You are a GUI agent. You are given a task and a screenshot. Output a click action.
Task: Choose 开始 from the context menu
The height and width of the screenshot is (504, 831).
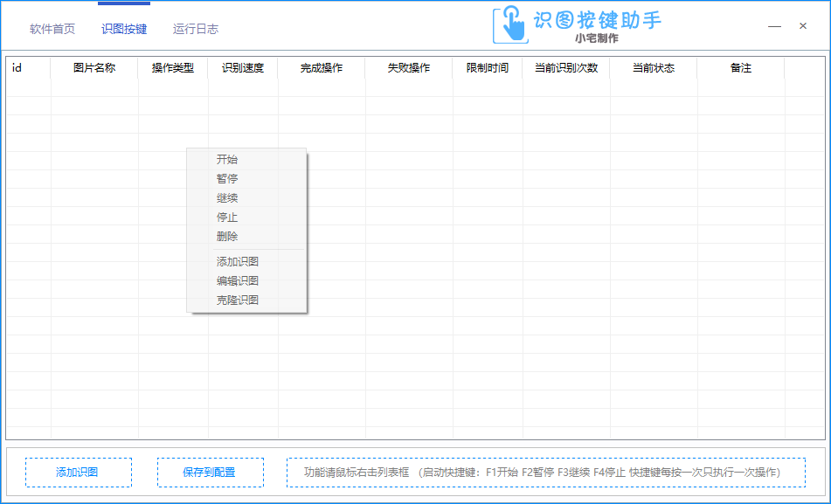point(227,159)
